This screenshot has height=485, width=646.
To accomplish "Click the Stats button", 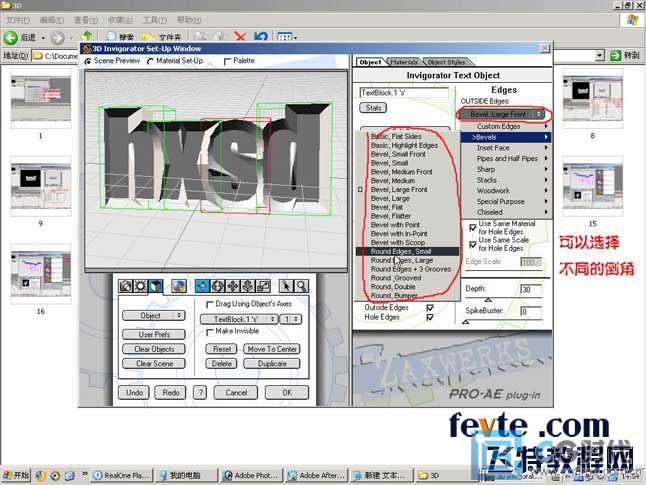I will coord(373,108).
